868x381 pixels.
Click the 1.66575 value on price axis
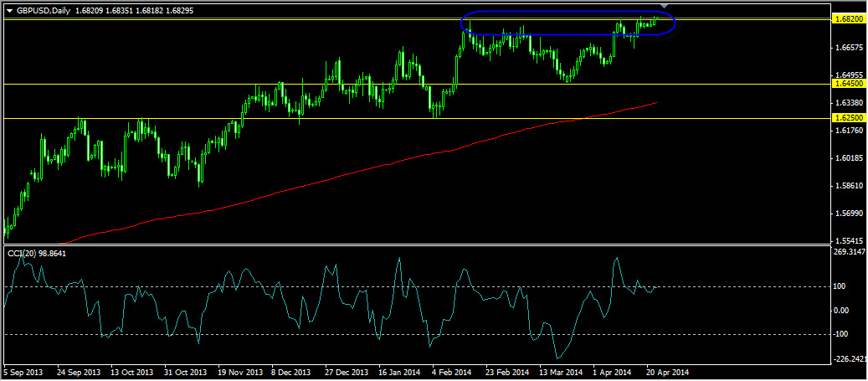850,49
